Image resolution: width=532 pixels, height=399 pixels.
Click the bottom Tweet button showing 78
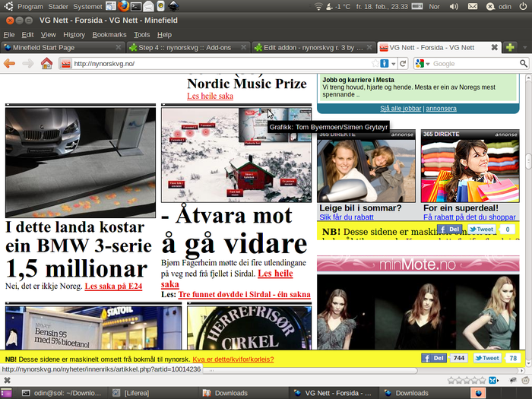tap(487, 358)
